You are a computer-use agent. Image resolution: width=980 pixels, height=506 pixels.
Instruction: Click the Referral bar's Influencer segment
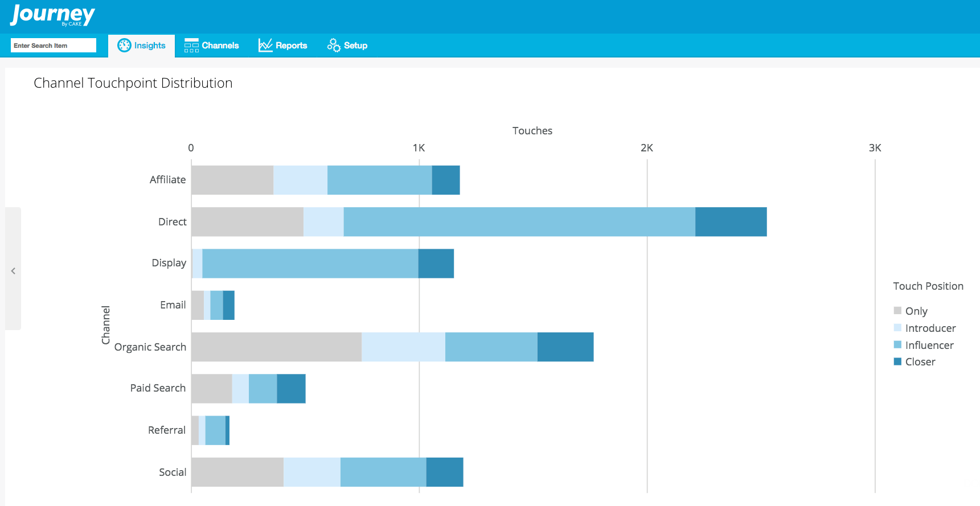pyautogui.click(x=215, y=430)
